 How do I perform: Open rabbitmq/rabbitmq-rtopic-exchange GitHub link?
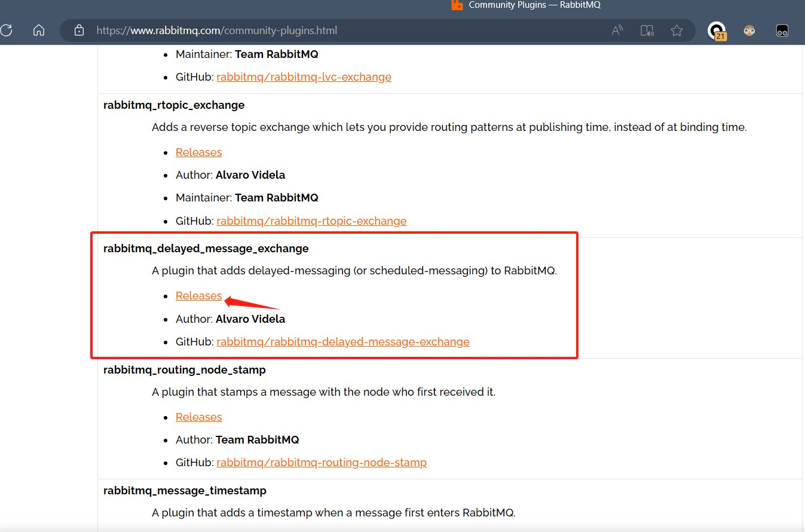click(311, 221)
